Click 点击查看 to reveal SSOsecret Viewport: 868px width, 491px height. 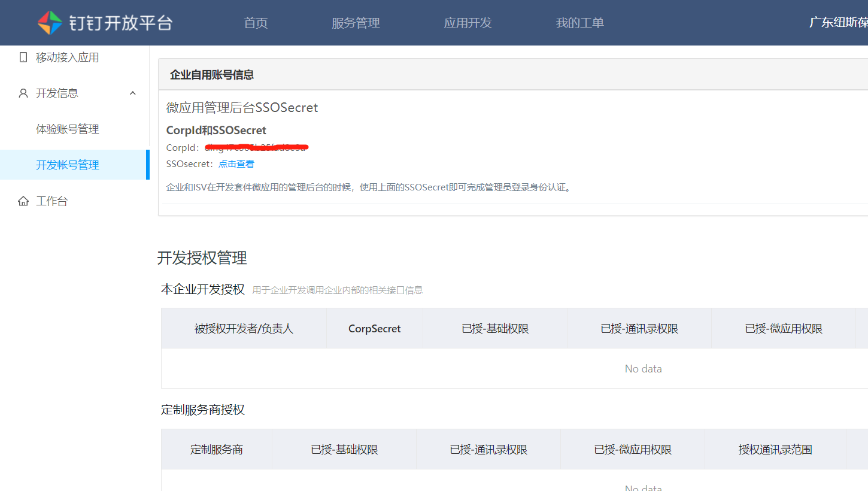tap(236, 164)
